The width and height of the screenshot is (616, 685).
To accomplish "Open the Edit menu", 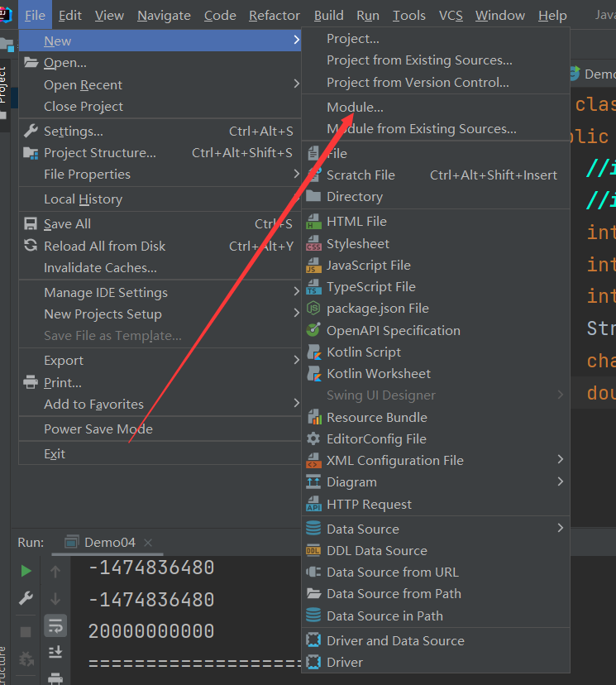I will (69, 16).
